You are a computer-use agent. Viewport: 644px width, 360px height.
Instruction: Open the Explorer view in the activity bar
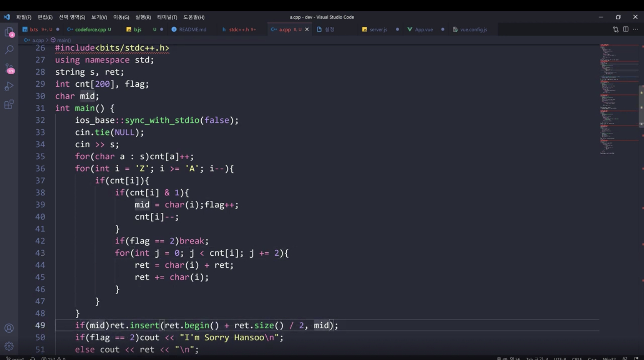click(x=9, y=32)
